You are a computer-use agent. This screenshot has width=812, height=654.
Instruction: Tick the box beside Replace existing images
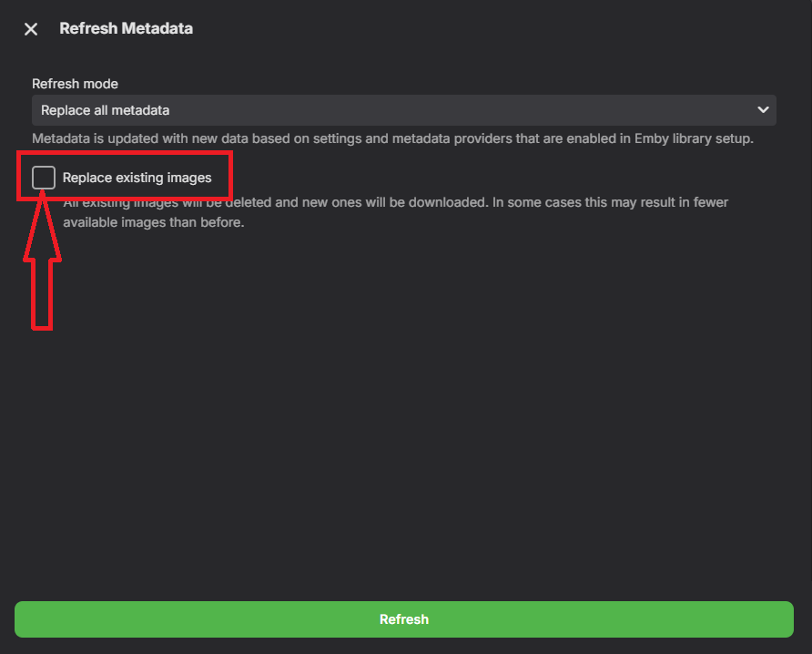[x=44, y=178]
